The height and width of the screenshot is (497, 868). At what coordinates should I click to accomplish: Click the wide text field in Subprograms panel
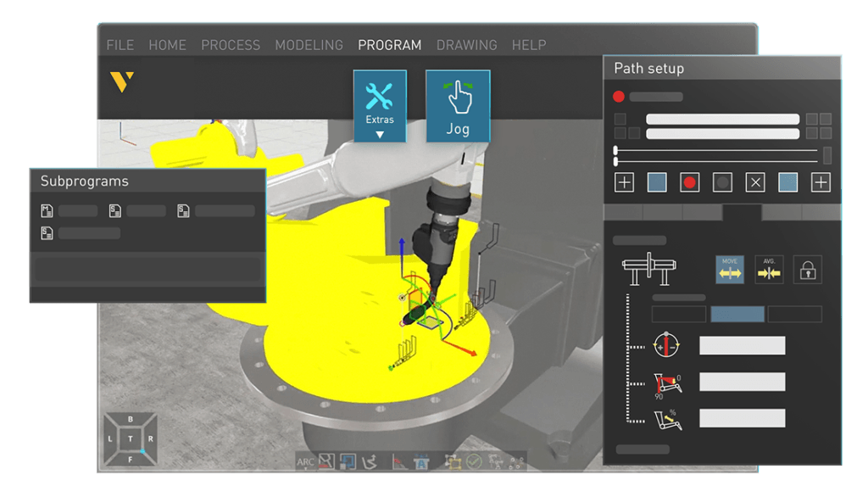[147, 270]
